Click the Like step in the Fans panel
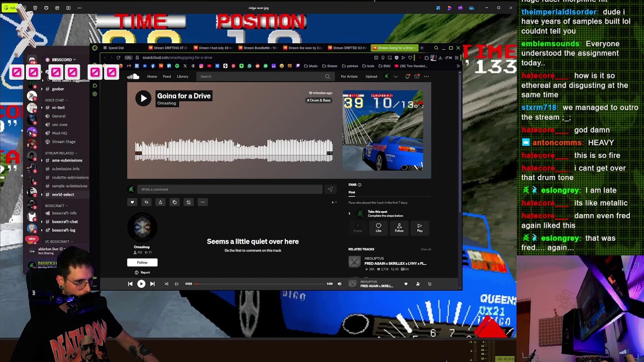The width and height of the screenshot is (644, 362). (x=378, y=228)
